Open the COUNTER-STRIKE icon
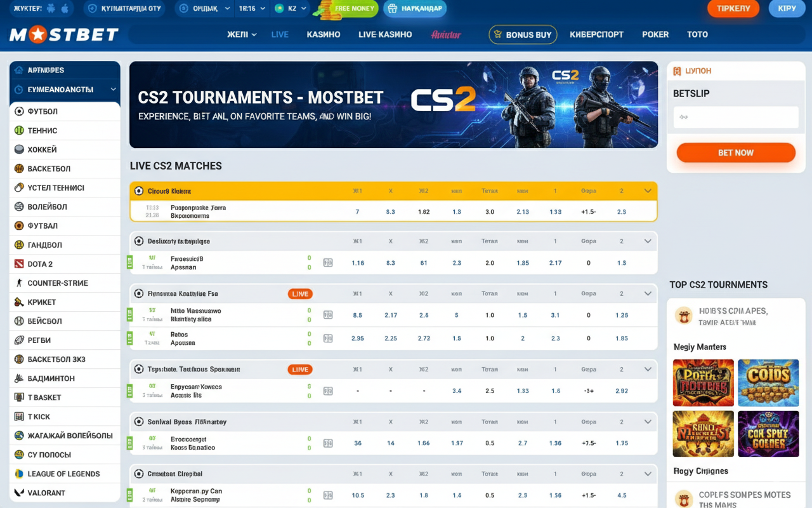 [x=19, y=283]
